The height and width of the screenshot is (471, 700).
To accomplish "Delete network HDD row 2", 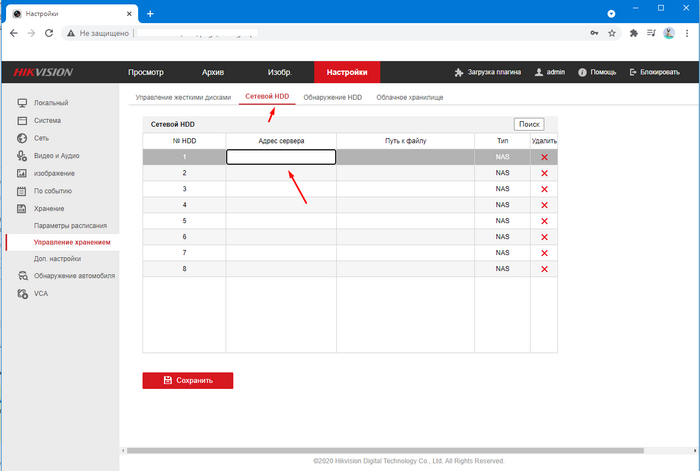I will point(544,173).
